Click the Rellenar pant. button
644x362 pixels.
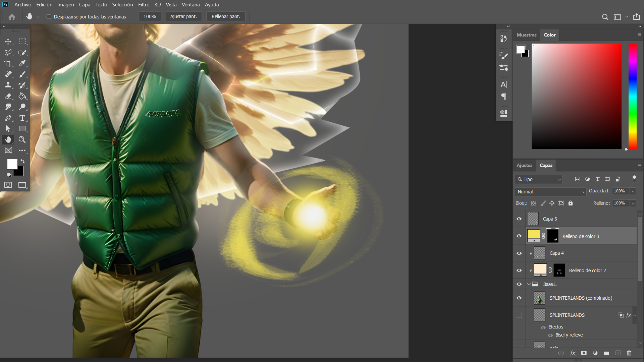pos(226,16)
